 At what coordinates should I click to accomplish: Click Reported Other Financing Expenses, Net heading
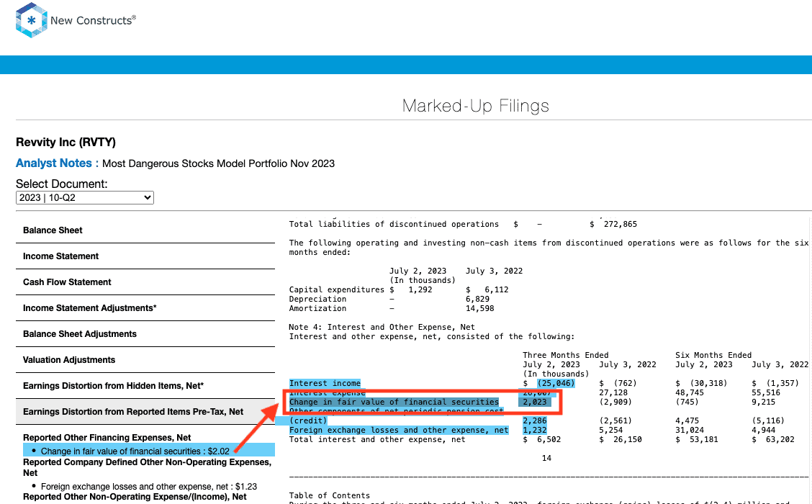[107, 438]
